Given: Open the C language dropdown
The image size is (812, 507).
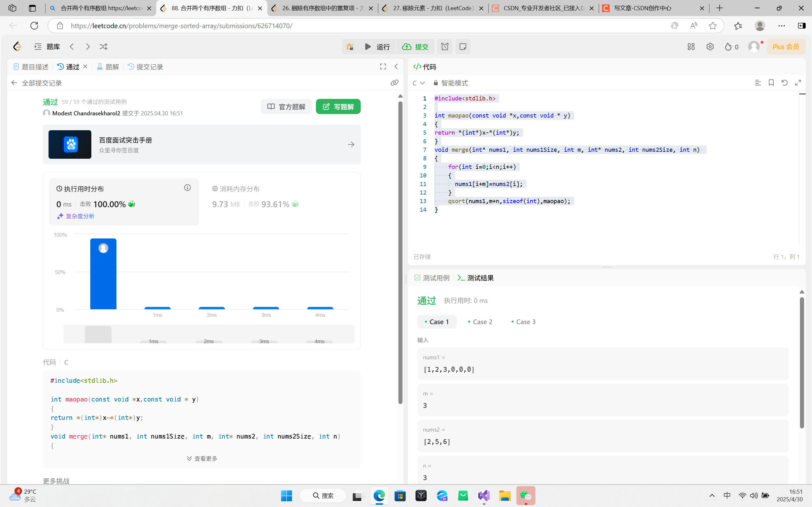Looking at the screenshot, I should (x=418, y=83).
